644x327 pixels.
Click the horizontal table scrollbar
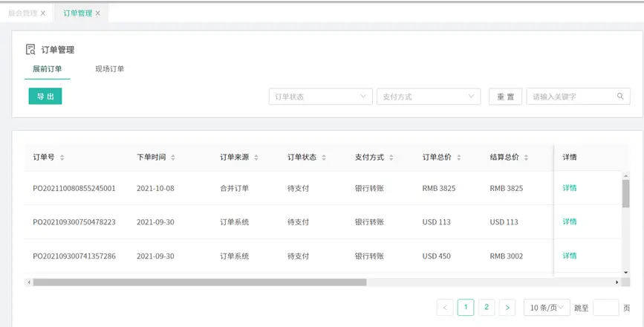[x=201, y=282]
